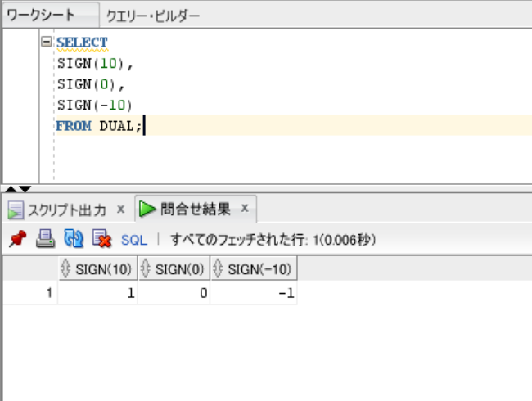Click the FROM DUAL line in editor
Image resolution: width=532 pixels, height=401 pixels.
click(98, 126)
